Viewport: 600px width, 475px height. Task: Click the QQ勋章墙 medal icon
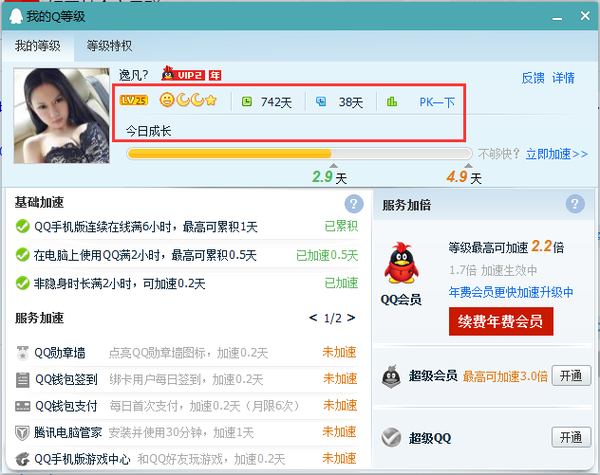23,353
